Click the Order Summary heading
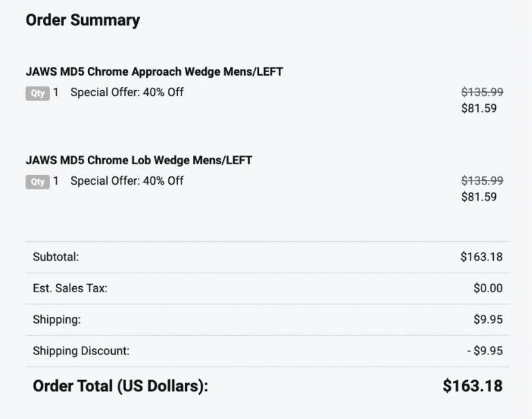 (x=83, y=20)
